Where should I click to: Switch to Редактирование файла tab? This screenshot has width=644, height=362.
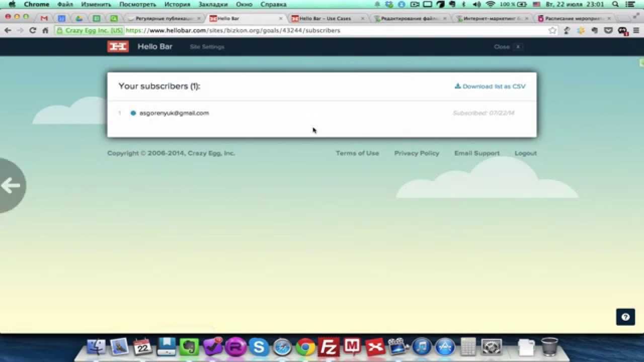tap(410, 18)
